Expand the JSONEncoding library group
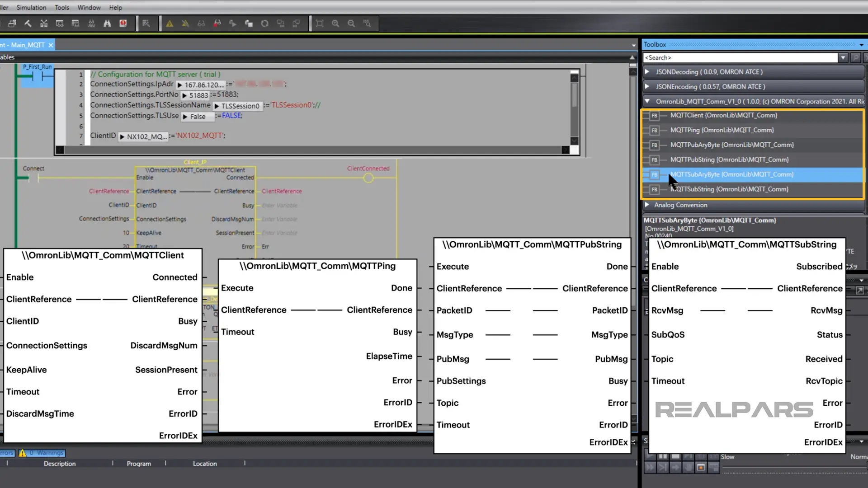Viewport: 868px width, 488px height. (647, 86)
